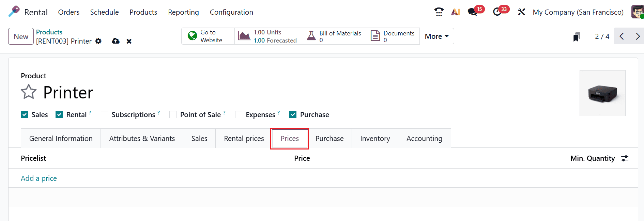Open the Reporting menu
This screenshot has height=221, width=644.
(x=183, y=12)
